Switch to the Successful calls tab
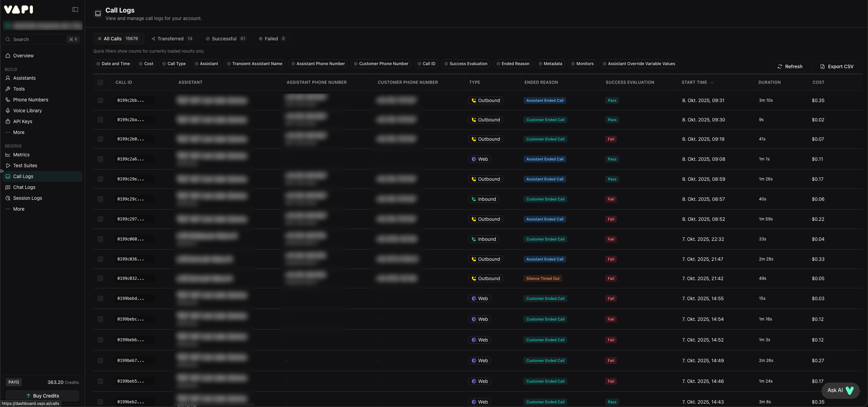Image resolution: width=868 pixels, height=407 pixels. click(x=226, y=39)
